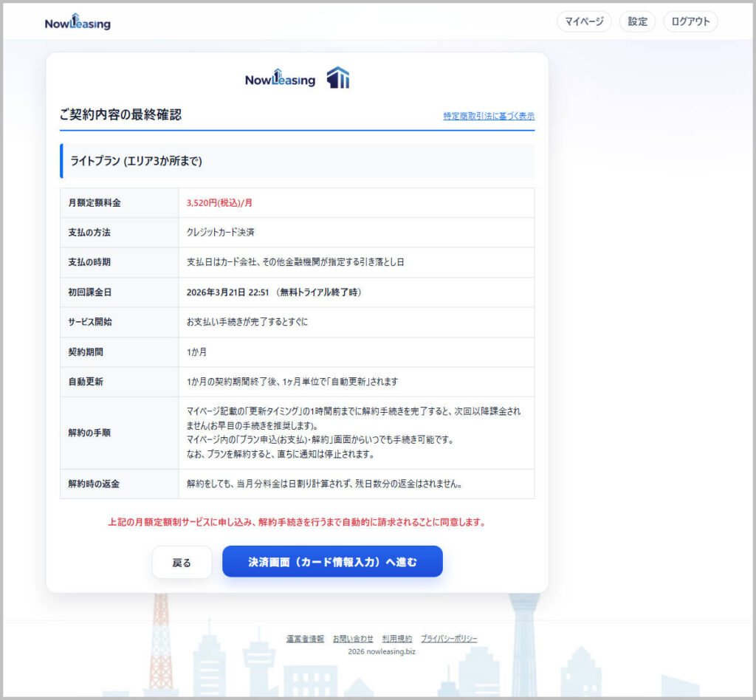Click the 3,520円(税込)/月 price text
This screenshot has height=700, width=756.
(x=218, y=202)
